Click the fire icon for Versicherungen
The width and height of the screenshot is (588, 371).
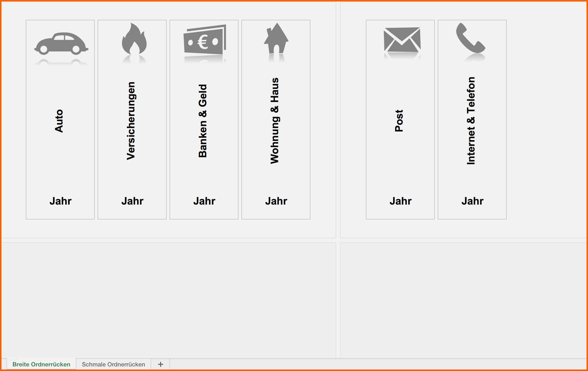click(x=132, y=40)
